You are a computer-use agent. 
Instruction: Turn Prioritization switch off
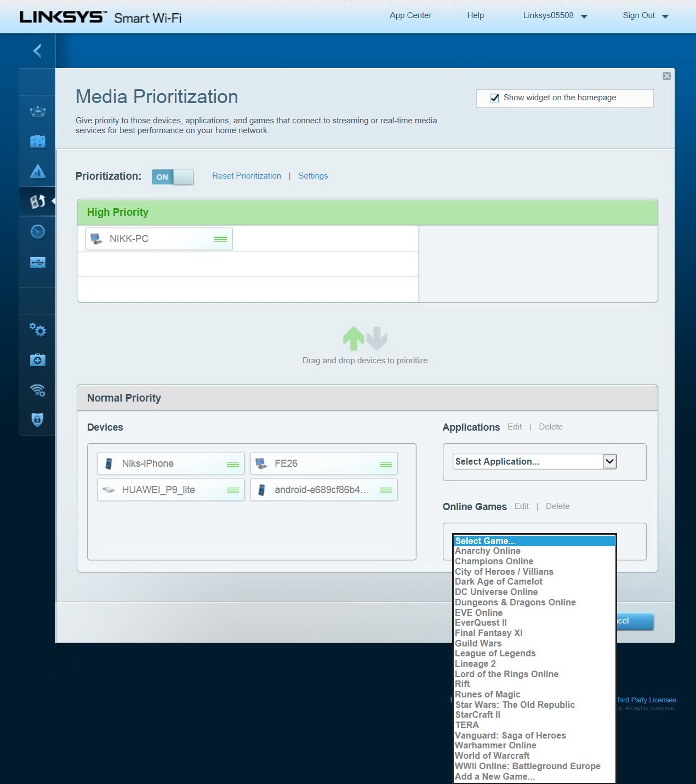coord(173,177)
